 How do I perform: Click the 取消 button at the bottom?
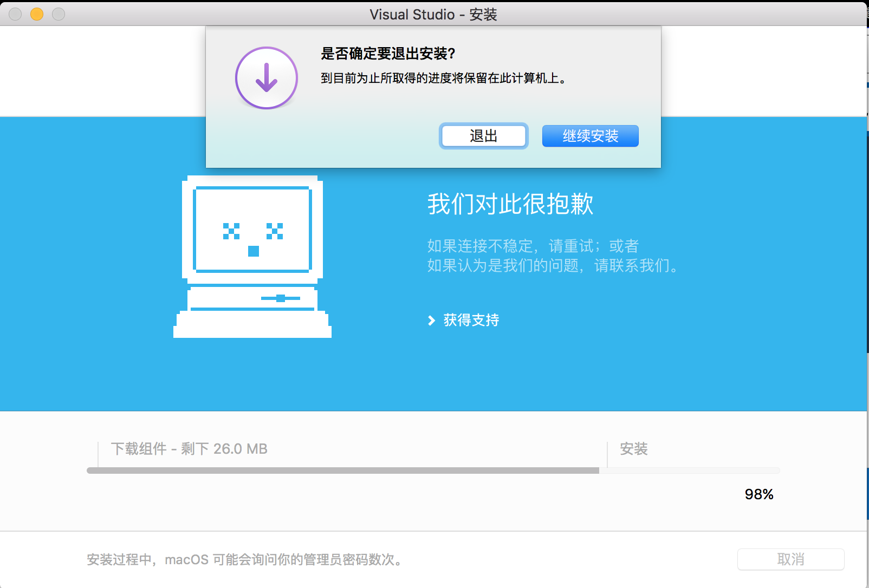[790, 559]
